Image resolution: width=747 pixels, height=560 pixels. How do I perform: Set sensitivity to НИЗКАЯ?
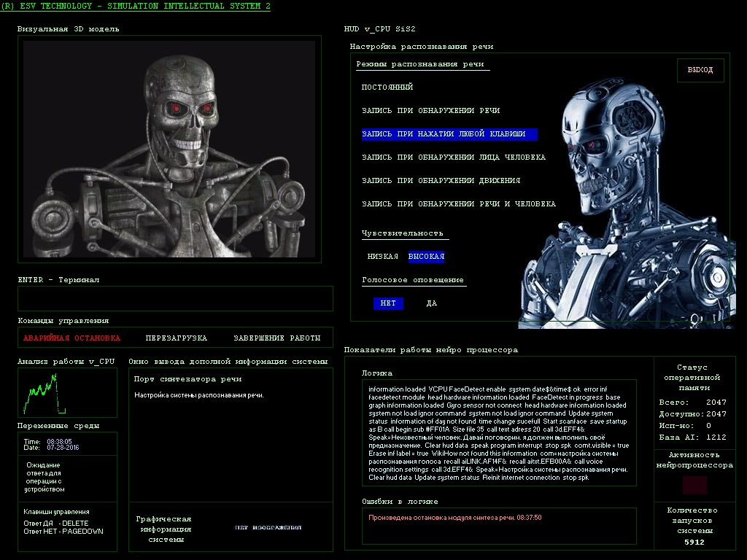click(x=382, y=257)
